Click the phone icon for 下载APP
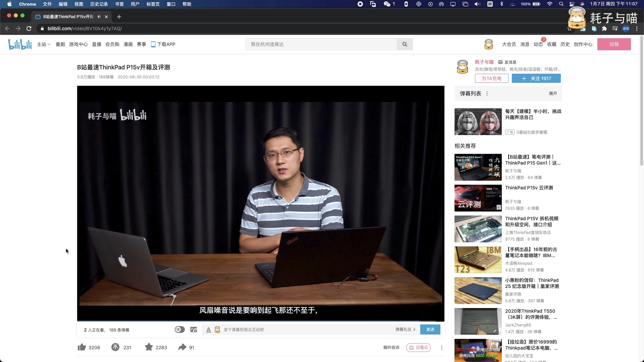Viewport: 644px width, 362px height. pos(153,44)
